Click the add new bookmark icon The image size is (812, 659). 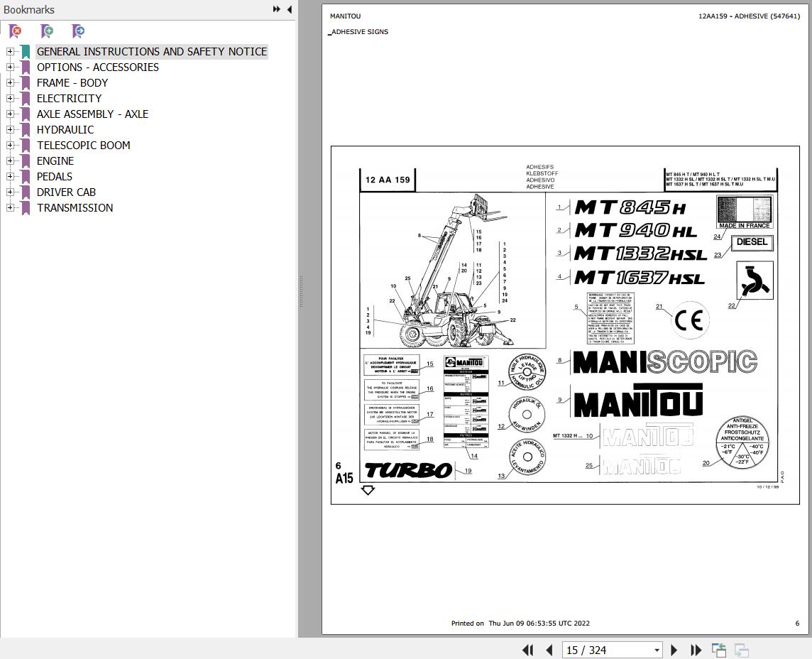click(47, 31)
